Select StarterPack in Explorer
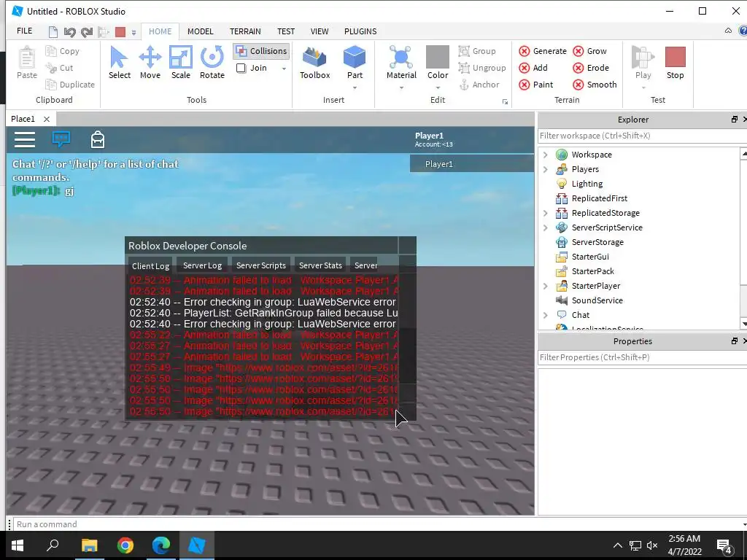This screenshot has width=747, height=560. [592, 271]
